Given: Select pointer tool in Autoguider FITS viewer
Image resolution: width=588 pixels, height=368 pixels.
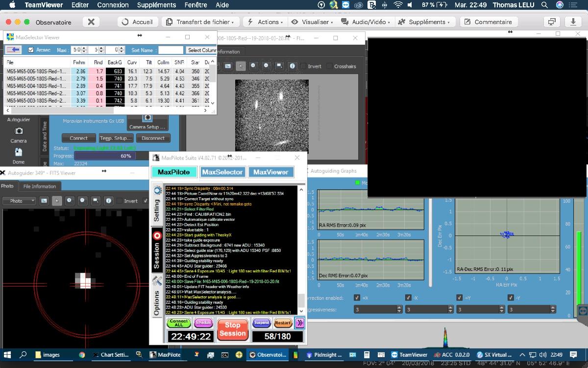Looking at the screenshot, I should [57, 201].
